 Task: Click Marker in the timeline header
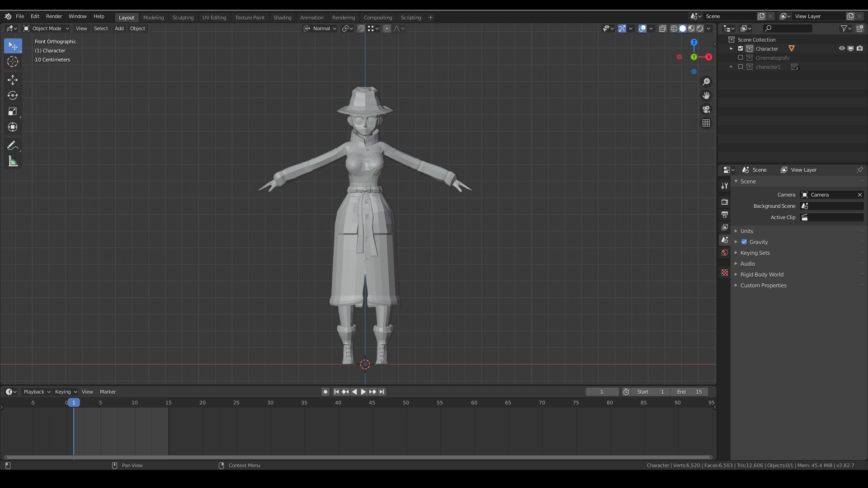click(x=108, y=392)
